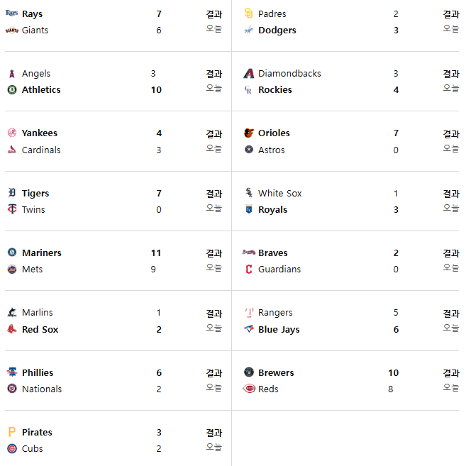Click the Guardians team name

[279, 269]
